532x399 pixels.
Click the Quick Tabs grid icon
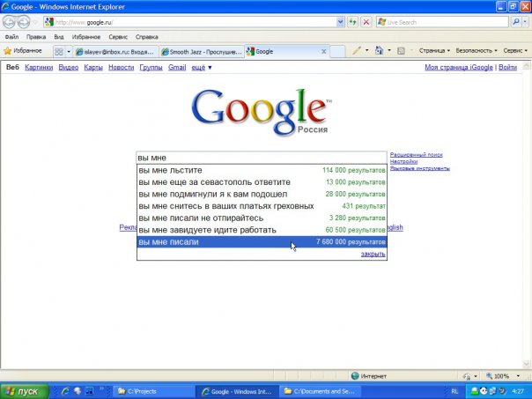coord(60,51)
